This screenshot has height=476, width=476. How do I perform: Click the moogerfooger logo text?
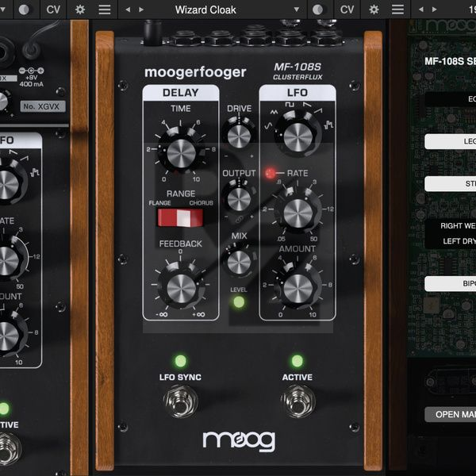(195, 72)
